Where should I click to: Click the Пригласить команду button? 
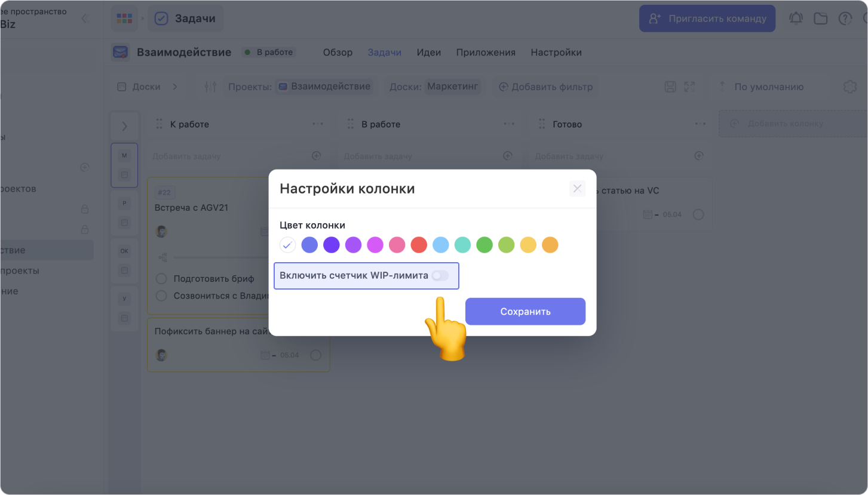(707, 19)
